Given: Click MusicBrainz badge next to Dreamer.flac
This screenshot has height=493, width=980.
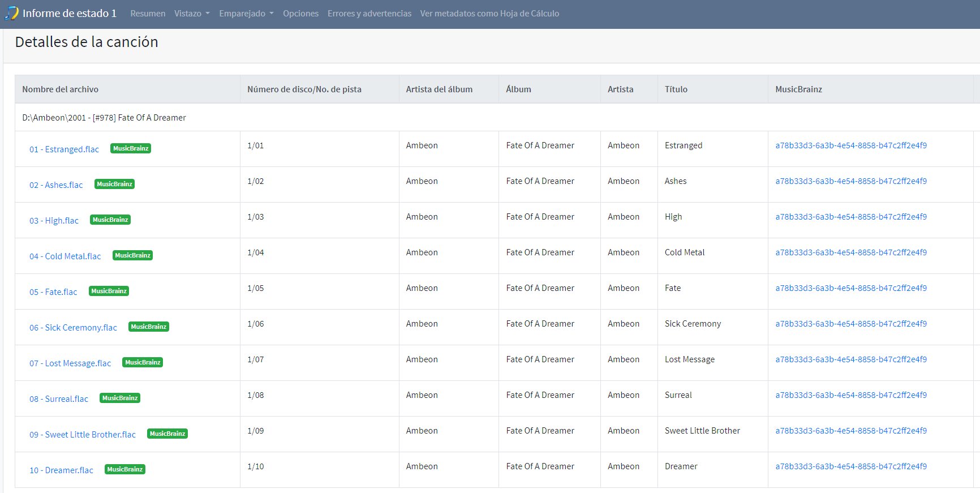Looking at the screenshot, I should (125, 469).
